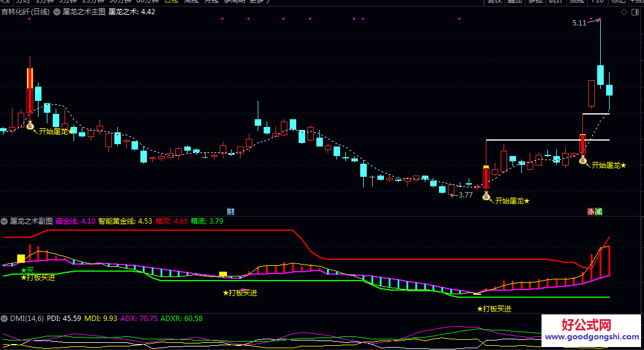This screenshot has width=644, height=350.
Task: Click the green 减 marker icon
Action: tap(598, 211)
